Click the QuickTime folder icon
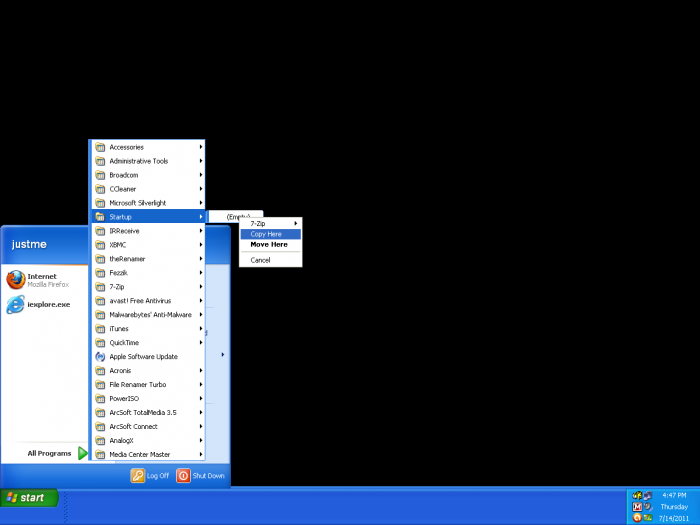Screen dimensions: 700x525 (100, 343)
